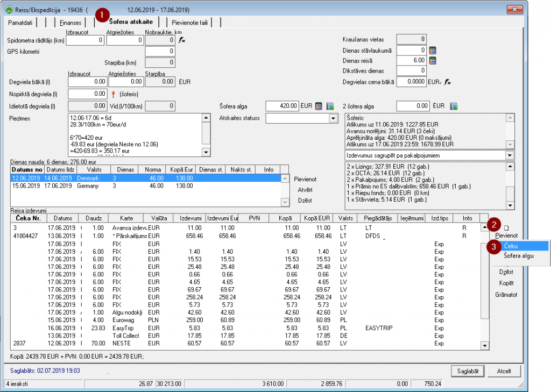Click scroll-down arrow of grouped expenses box
The height and width of the screenshot is (392, 551).
point(510,205)
